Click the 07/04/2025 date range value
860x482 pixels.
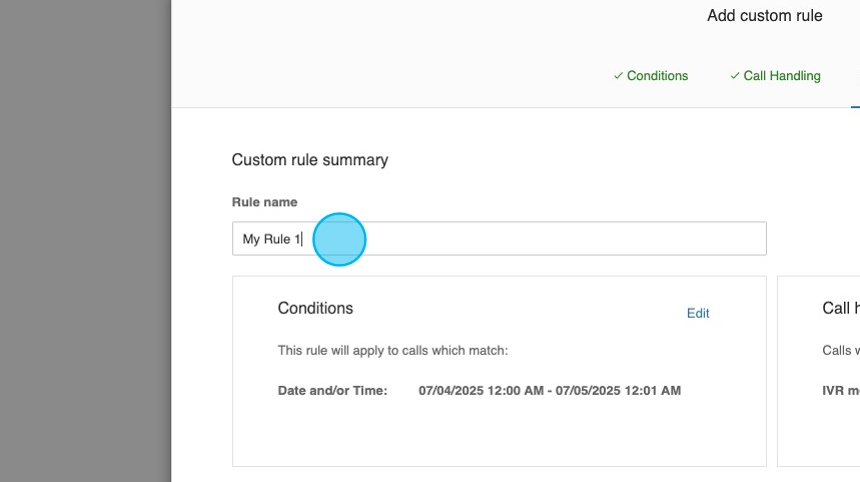(x=549, y=390)
